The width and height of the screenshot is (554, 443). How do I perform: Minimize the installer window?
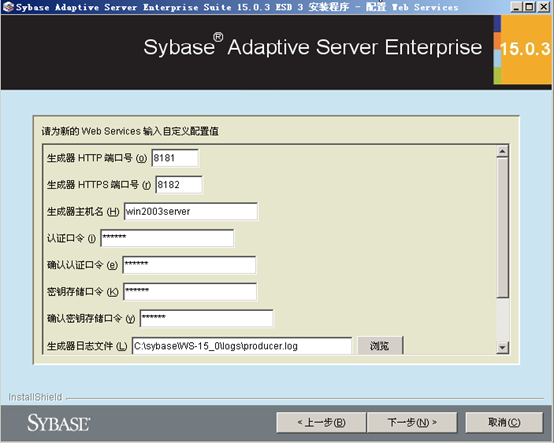click(x=516, y=7)
